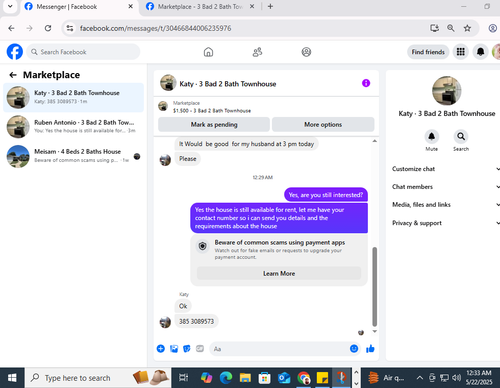Click the chat scroll down arrow
Viewport: 500px width, 388px height.
click(x=374, y=331)
